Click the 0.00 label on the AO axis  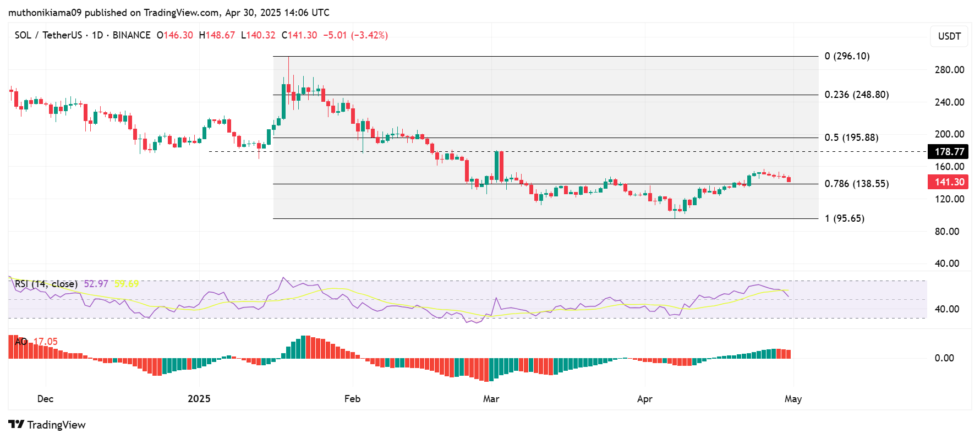click(944, 358)
